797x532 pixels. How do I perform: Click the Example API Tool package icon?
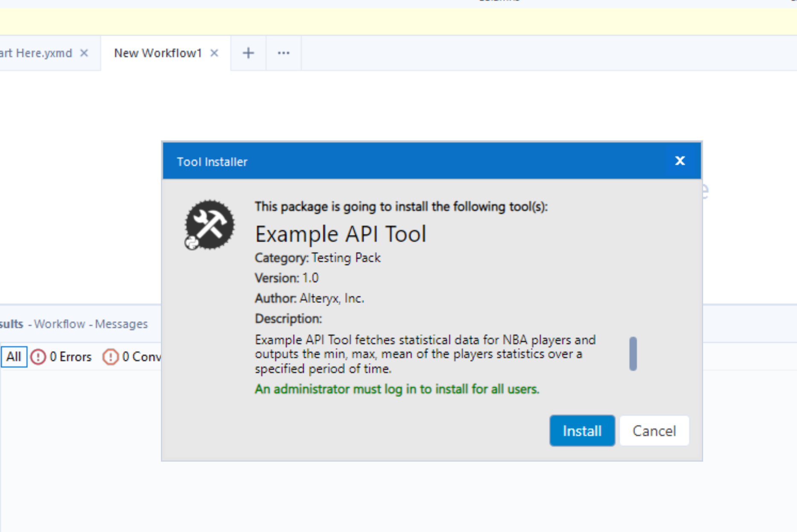tap(209, 224)
